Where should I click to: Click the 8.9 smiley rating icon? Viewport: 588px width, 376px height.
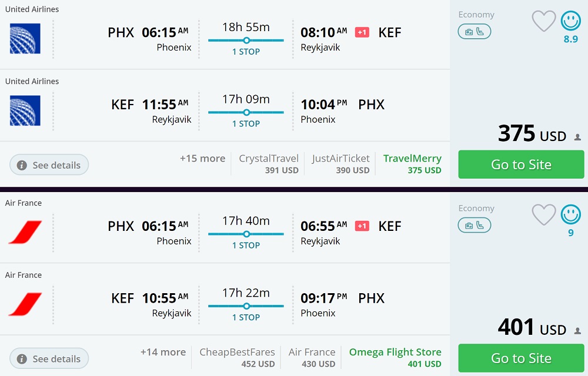570,22
